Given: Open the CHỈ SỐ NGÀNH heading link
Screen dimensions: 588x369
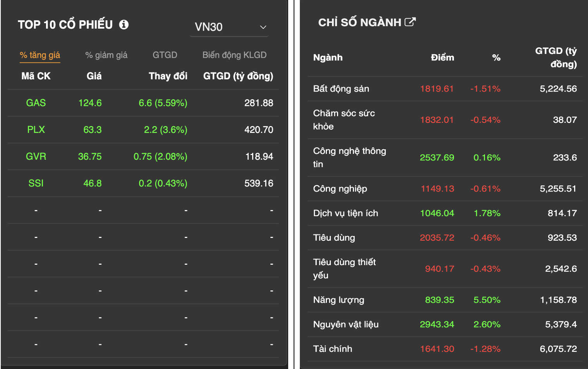Looking at the screenshot, I should tap(359, 22).
